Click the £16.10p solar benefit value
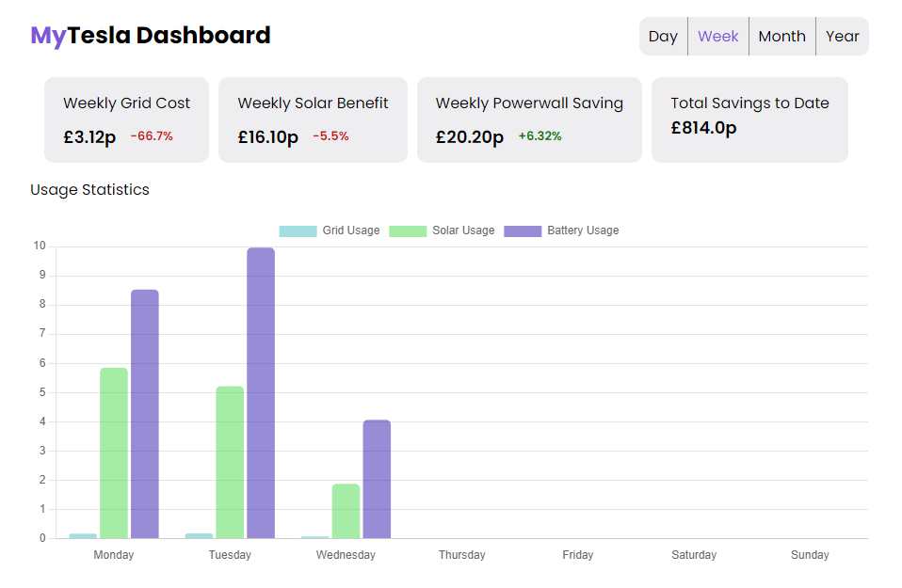 click(268, 137)
